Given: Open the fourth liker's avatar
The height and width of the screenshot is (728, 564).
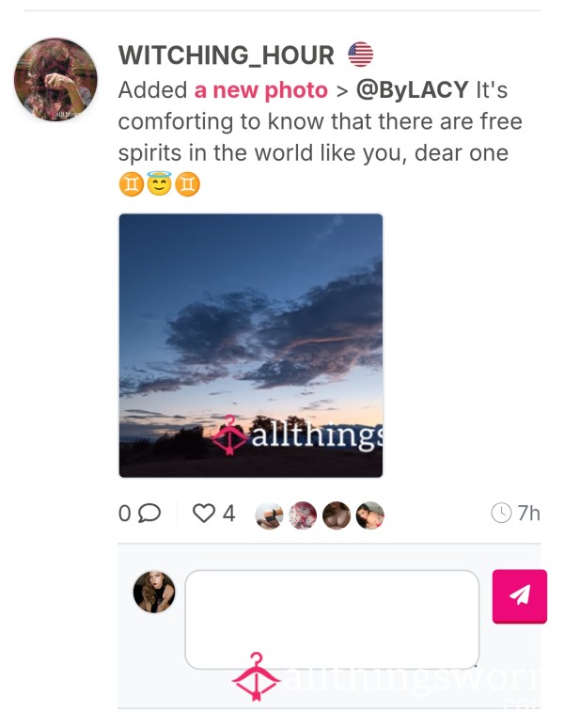Looking at the screenshot, I should pos(369,515).
